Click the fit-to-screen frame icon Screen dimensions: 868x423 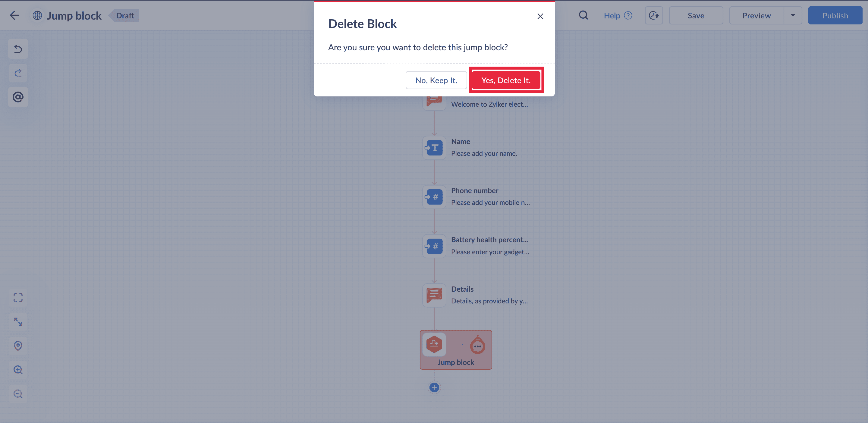point(18,297)
